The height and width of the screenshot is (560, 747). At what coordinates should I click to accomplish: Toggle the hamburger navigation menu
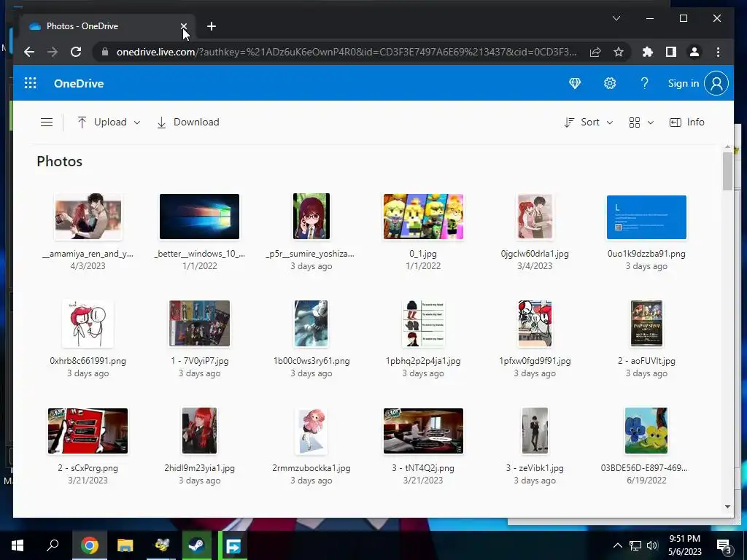[47, 122]
